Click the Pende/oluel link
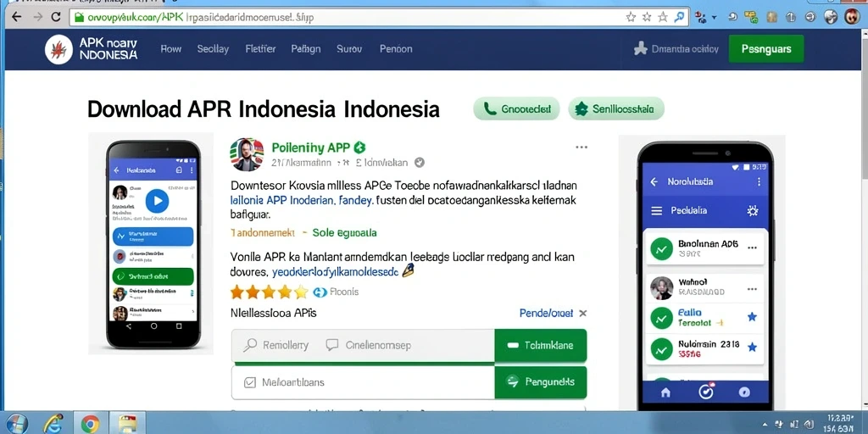Image resolution: width=868 pixels, height=434 pixels. [546, 314]
